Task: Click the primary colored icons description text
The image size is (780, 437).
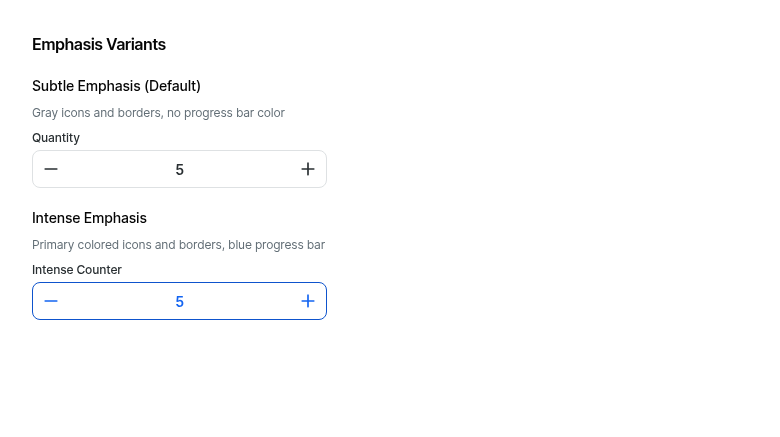Action: click(x=179, y=245)
